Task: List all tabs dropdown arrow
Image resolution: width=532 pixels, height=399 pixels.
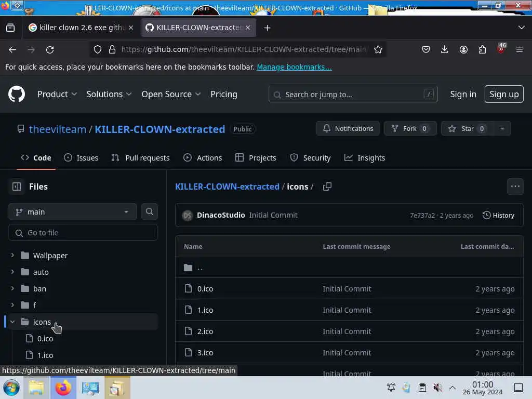Action: point(521,28)
